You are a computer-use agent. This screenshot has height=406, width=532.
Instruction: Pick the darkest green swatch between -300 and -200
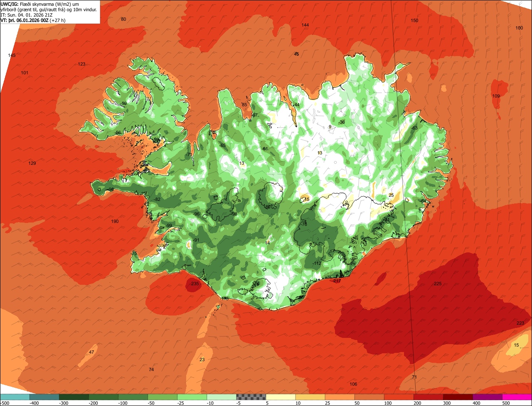74,397
